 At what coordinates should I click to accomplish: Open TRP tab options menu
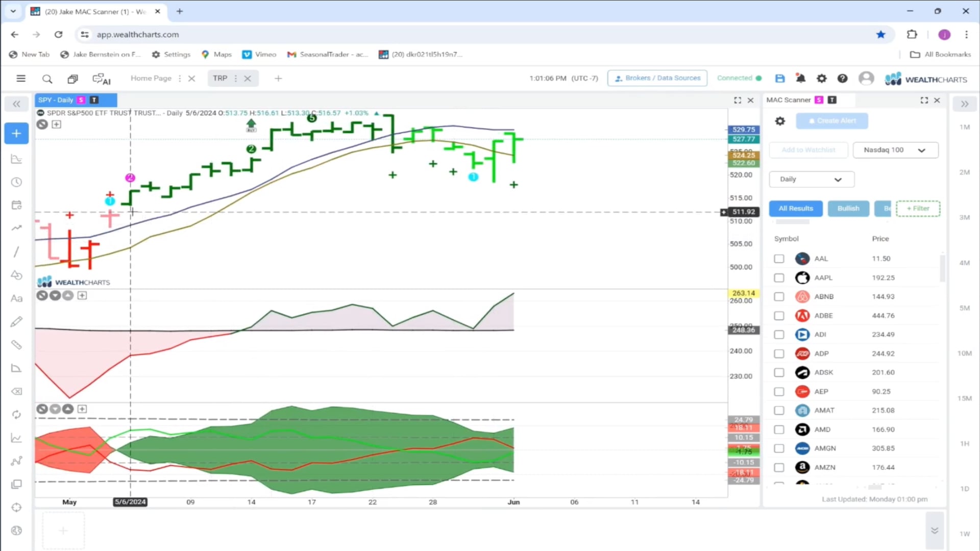tap(235, 79)
